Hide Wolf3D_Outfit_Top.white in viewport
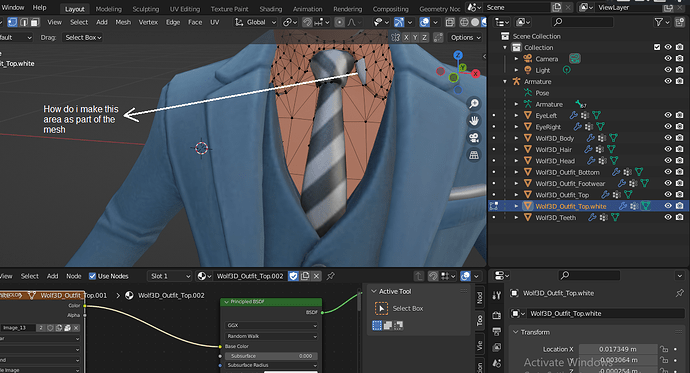Image resolution: width=690 pixels, height=373 pixels. [668, 206]
